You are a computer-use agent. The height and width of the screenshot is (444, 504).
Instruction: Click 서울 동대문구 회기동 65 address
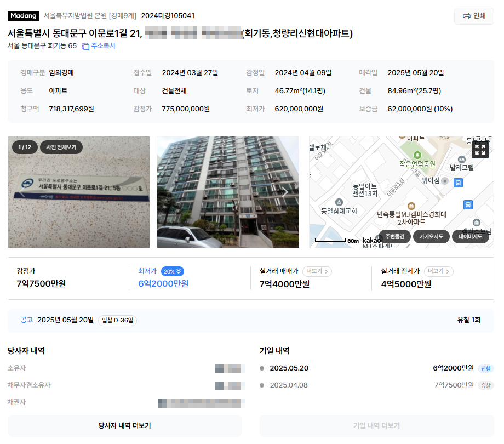pos(42,46)
